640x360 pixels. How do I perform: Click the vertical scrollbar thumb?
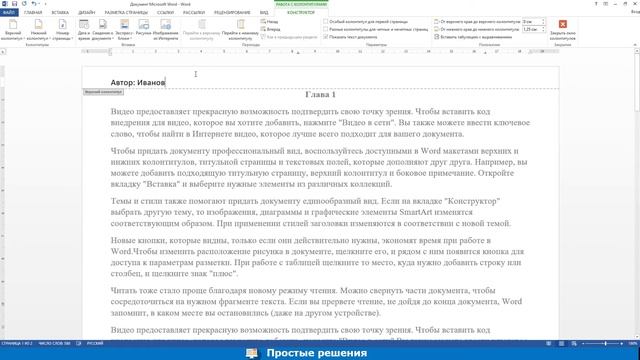[637, 82]
